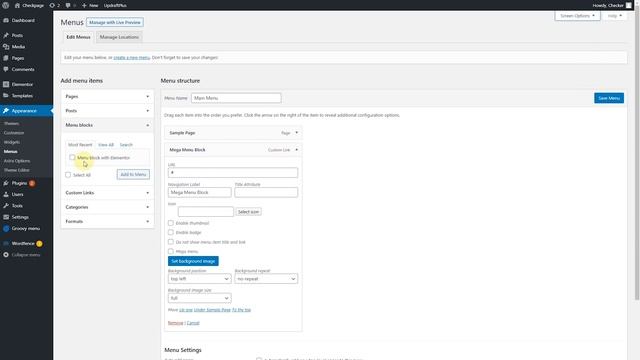Open the Background image size dropdown
Viewport: 640px width, 360px height.
click(x=200, y=298)
